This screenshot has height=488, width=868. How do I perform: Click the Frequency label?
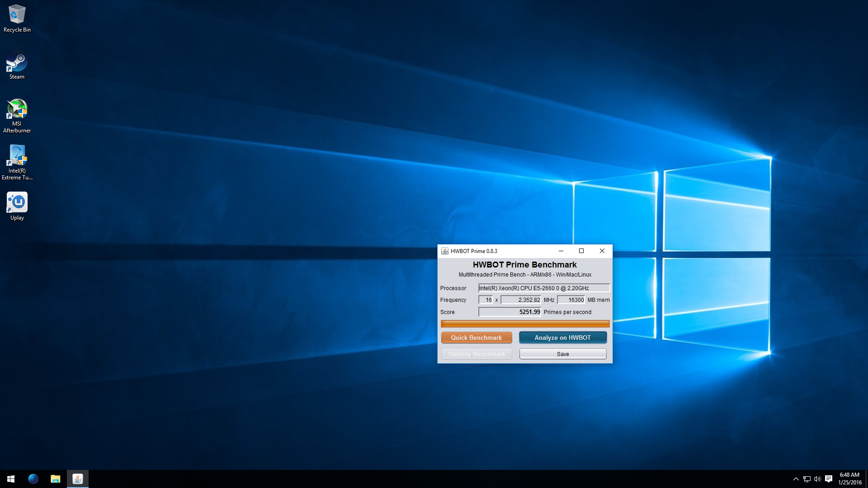click(453, 300)
